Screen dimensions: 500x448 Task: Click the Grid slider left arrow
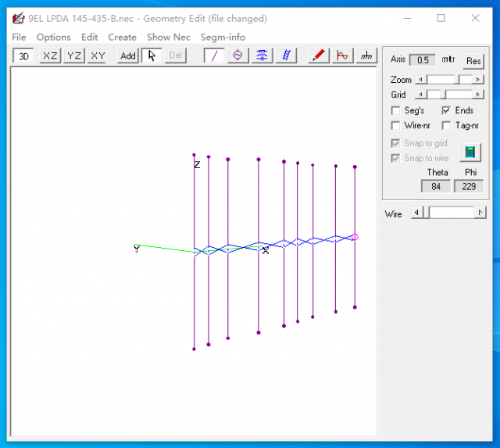(420, 95)
